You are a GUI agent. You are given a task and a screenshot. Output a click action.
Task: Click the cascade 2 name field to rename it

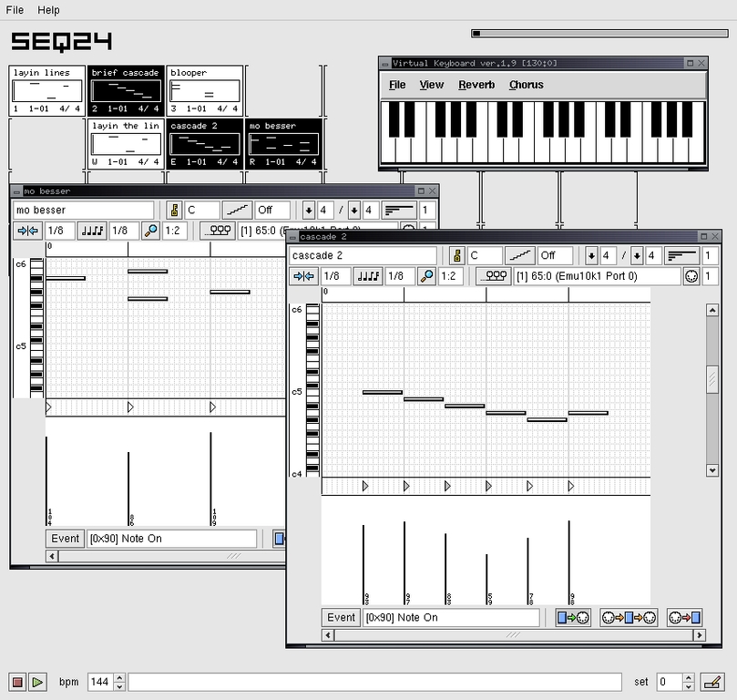364,255
